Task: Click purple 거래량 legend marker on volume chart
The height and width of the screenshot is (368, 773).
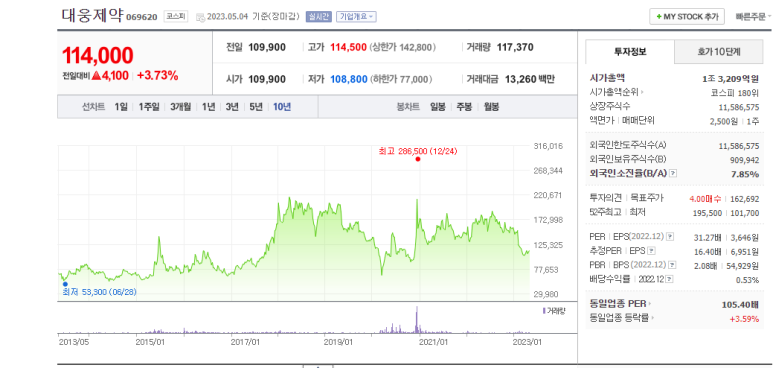Action: 543,311
